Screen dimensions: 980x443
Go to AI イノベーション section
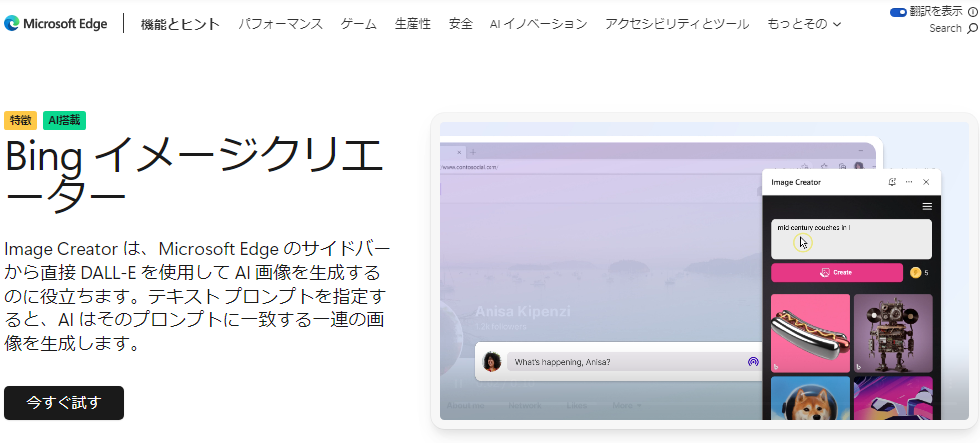pyautogui.click(x=538, y=24)
